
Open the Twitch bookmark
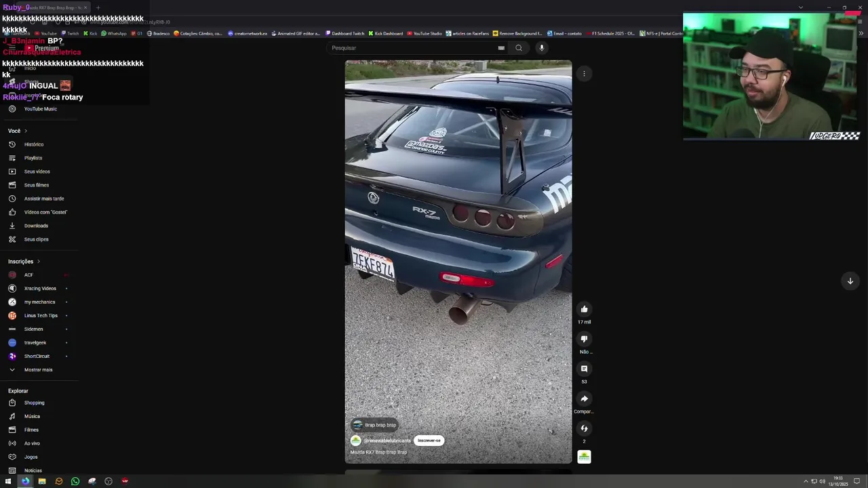coord(70,33)
